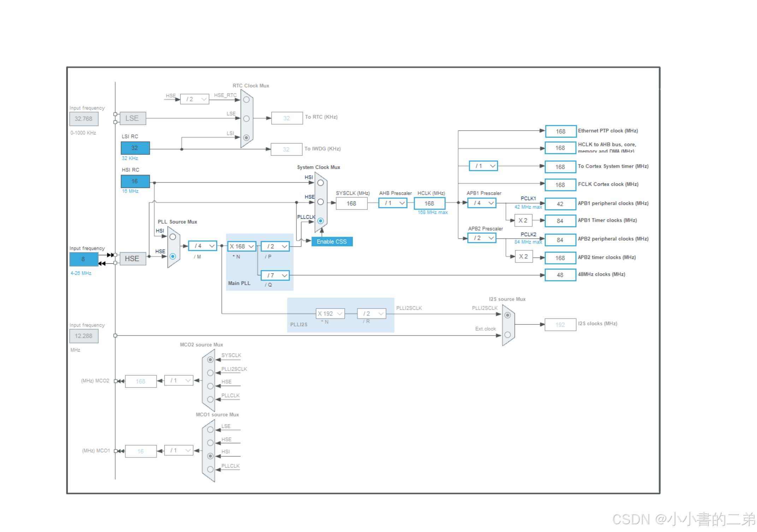Image resolution: width=757 pixels, height=532 pixels.
Task: Click the LSE oscillator block
Action: (132, 118)
